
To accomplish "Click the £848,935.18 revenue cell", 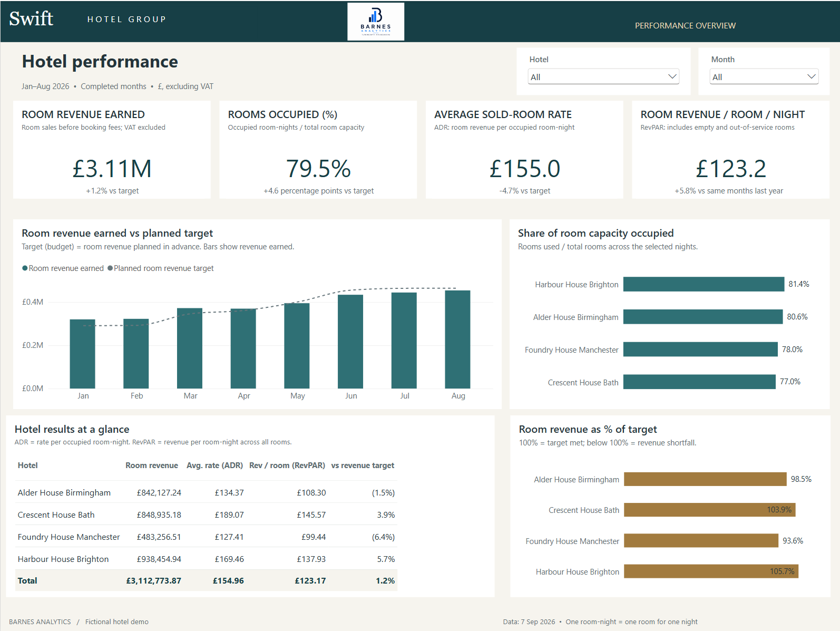I will point(159,515).
